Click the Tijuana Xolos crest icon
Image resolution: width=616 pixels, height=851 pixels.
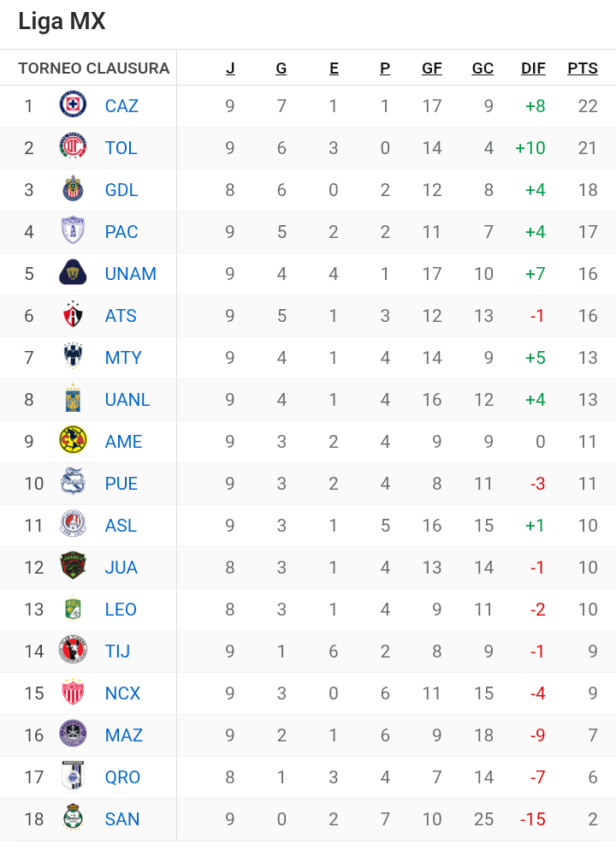(73, 651)
